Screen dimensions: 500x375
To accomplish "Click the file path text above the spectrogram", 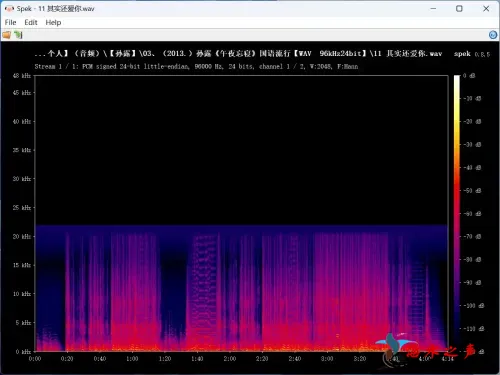I will click(238, 54).
